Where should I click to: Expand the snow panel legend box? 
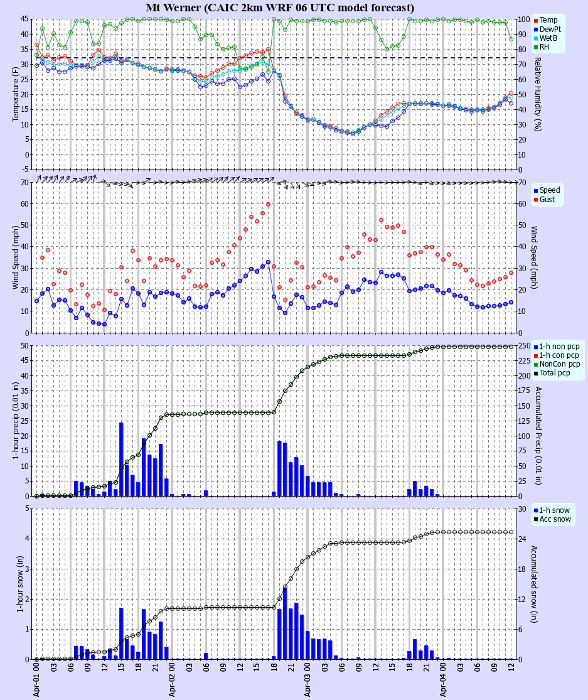click(553, 515)
